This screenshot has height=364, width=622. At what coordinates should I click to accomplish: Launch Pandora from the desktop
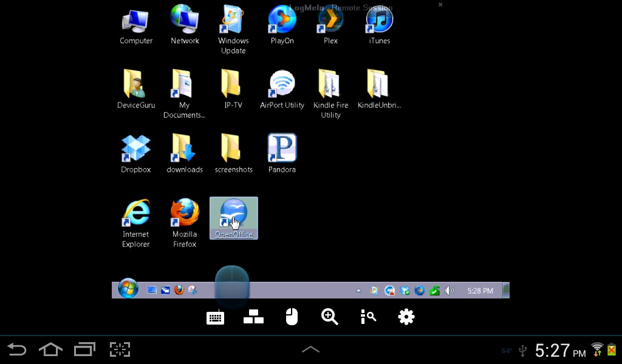tap(282, 153)
